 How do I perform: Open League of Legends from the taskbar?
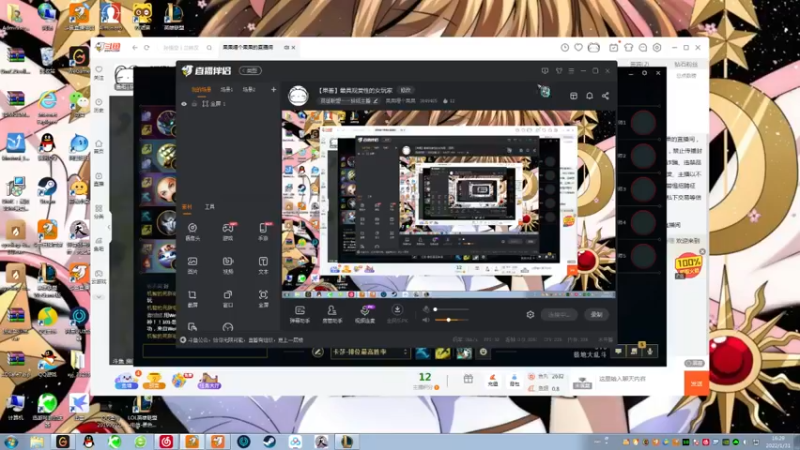(346, 441)
